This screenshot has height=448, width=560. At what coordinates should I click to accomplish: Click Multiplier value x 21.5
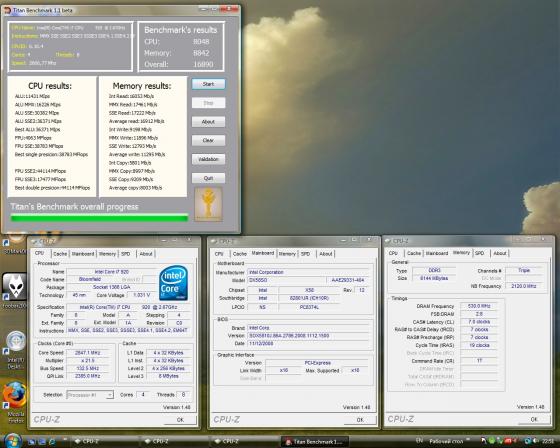(88, 361)
